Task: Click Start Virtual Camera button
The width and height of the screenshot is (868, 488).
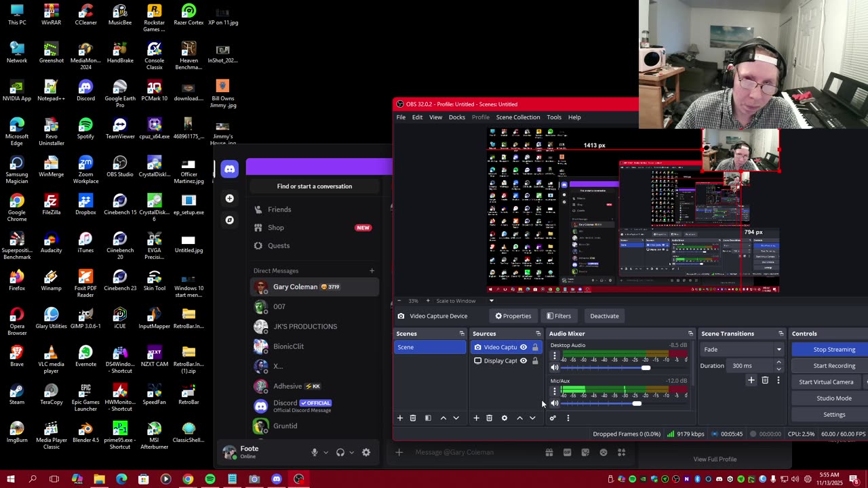Action: click(x=826, y=382)
